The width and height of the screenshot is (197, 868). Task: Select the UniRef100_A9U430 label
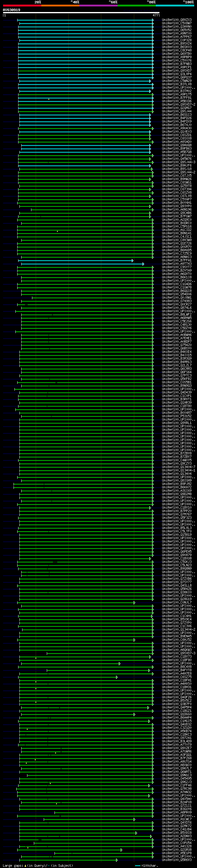coord(176,128)
